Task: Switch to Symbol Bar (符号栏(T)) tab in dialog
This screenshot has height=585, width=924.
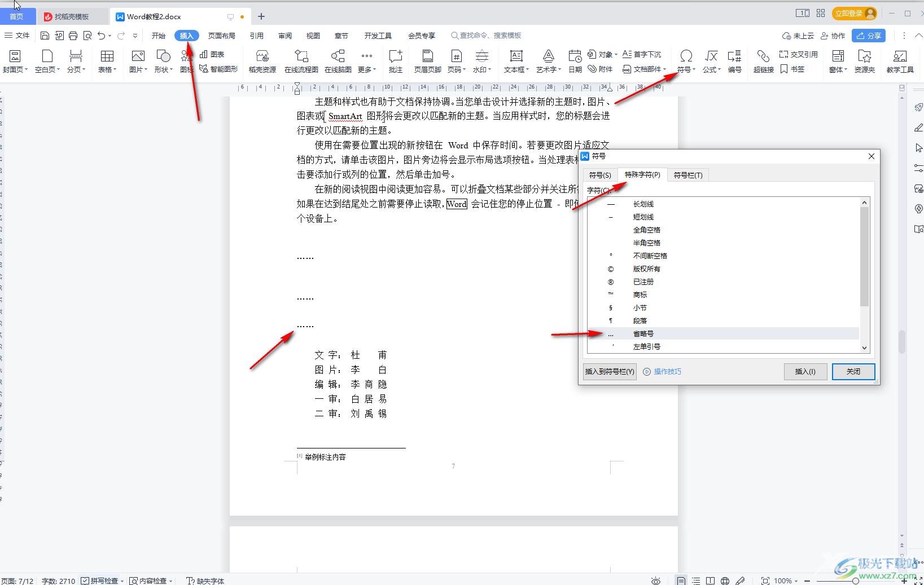Action: point(688,175)
